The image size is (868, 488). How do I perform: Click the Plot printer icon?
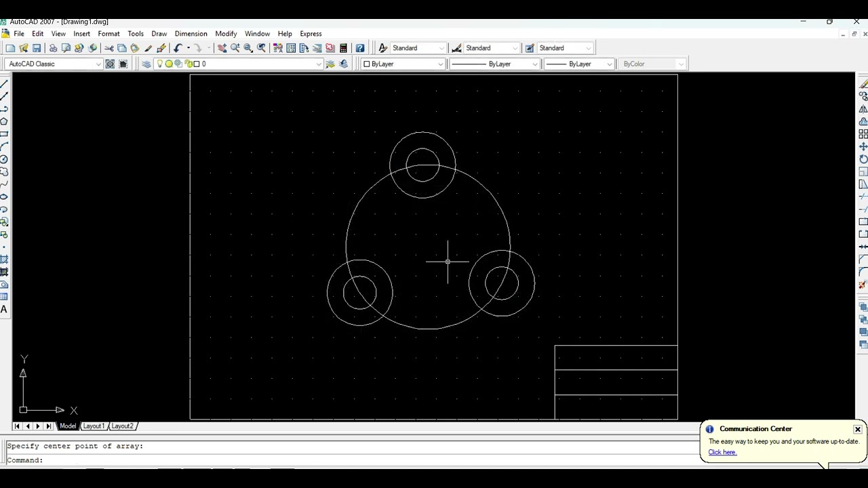[x=53, y=48]
